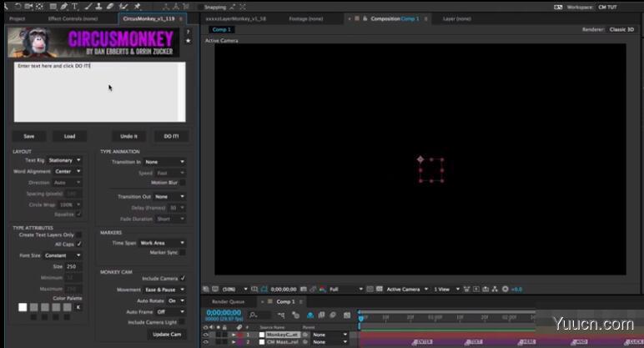
Task: Enable the Motion Blur checkbox
Action: (183, 183)
